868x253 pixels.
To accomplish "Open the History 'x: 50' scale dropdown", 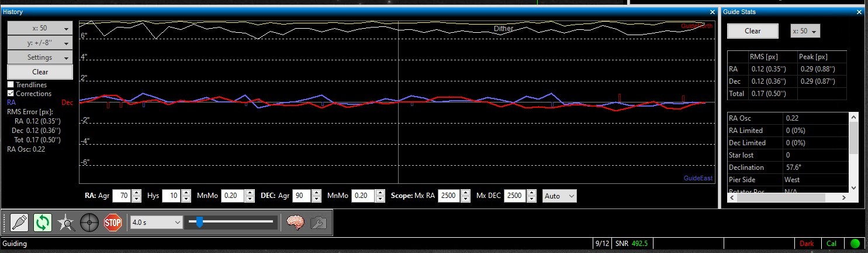I will [x=40, y=28].
